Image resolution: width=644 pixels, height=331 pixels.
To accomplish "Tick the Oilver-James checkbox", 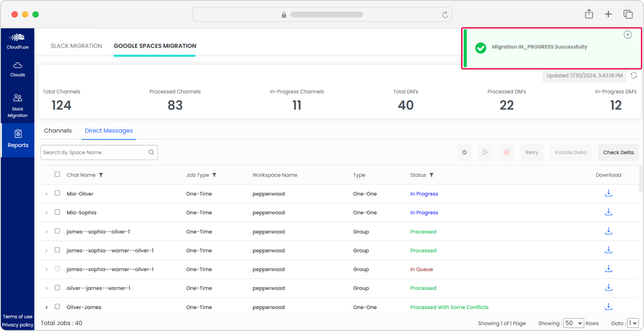I will point(57,306).
